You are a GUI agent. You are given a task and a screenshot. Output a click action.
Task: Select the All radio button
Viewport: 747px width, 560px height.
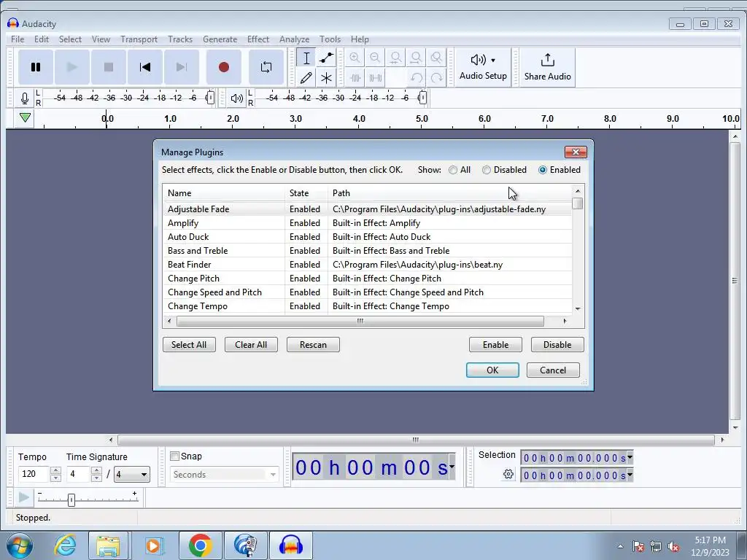pyautogui.click(x=453, y=170)
